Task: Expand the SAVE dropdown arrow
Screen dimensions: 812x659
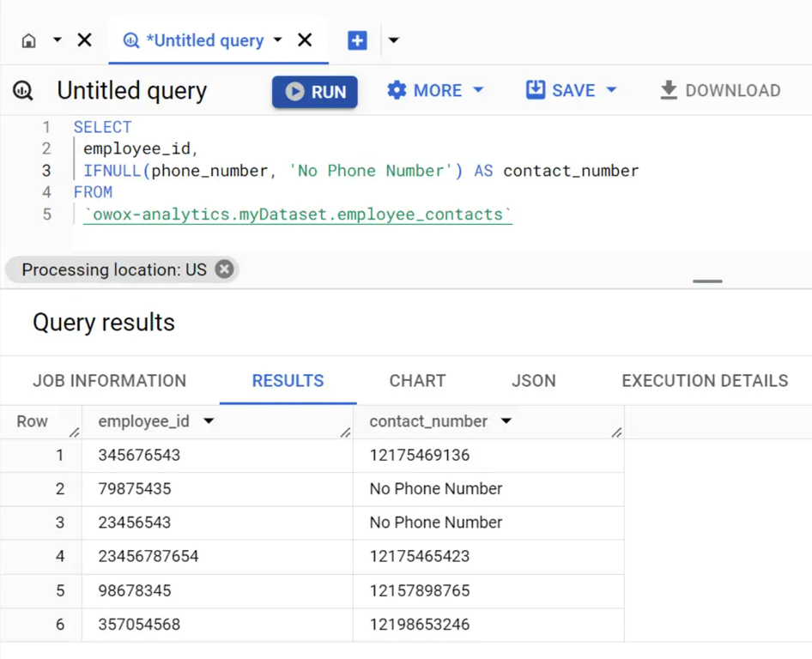Action: (x=612, y=90)
